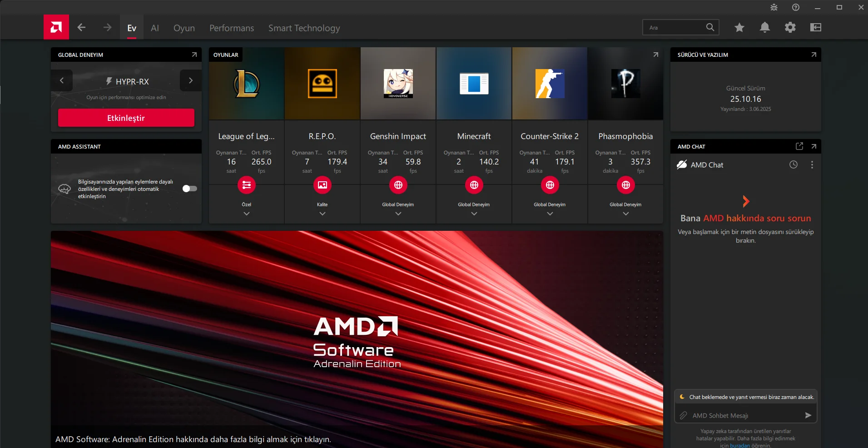Open the Oyun tab
The width and height of the screenshot is (868, 448).
(184, 28)
